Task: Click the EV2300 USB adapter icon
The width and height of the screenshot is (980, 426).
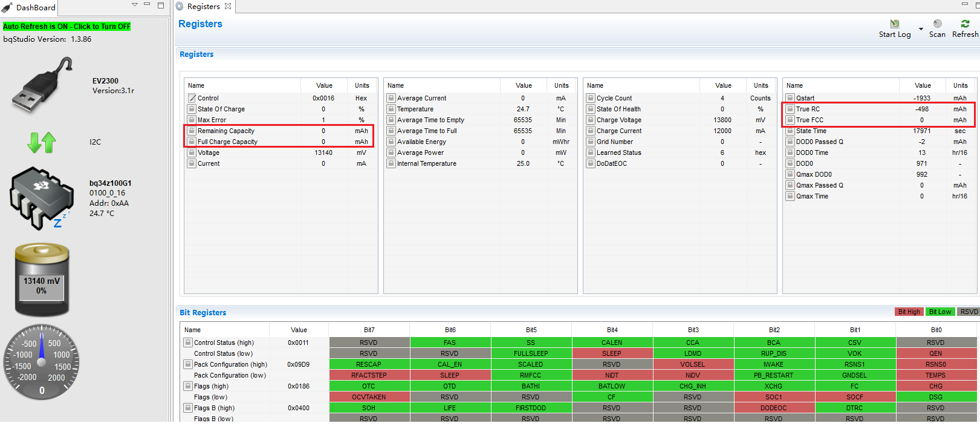Action: (42, 85)
